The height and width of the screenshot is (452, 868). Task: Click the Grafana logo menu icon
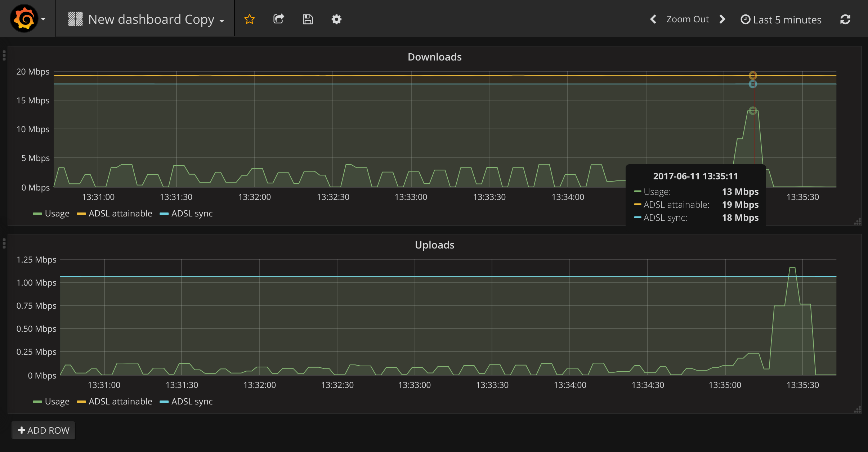[24, 19]
